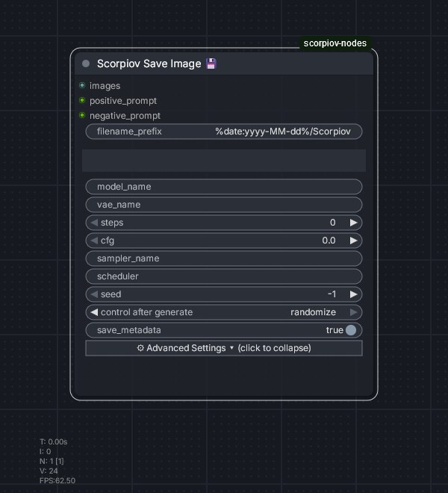Click the empty preview area below filename_prefix

tap(224, 161)
